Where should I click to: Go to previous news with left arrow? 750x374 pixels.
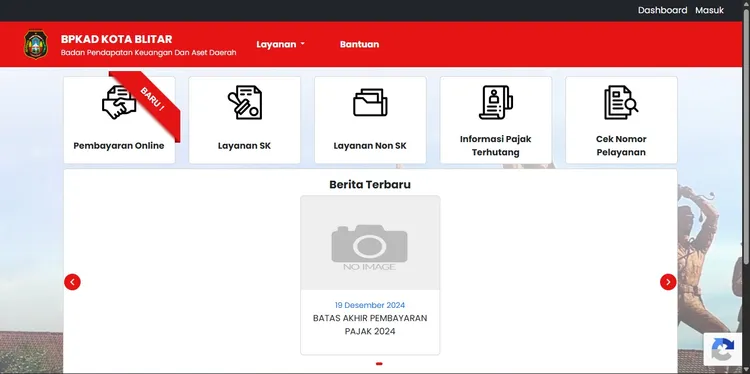click(72, 282)
